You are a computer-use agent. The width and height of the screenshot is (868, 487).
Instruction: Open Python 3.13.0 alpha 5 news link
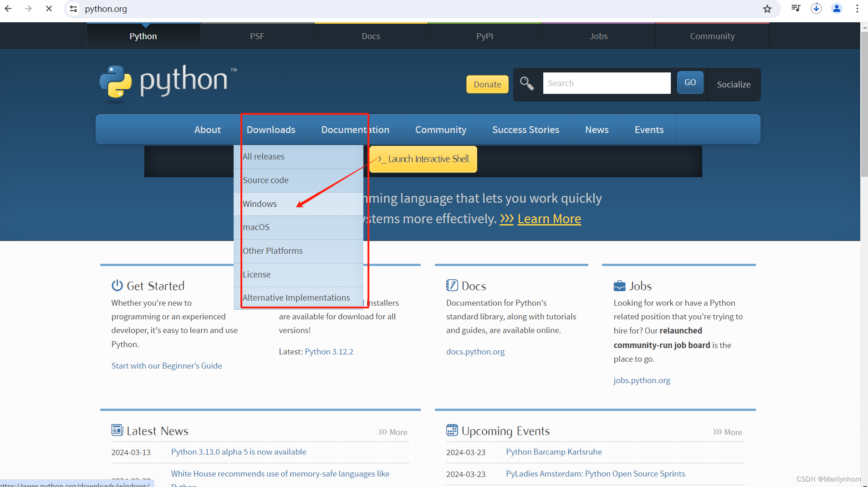(x=239, y=452)
